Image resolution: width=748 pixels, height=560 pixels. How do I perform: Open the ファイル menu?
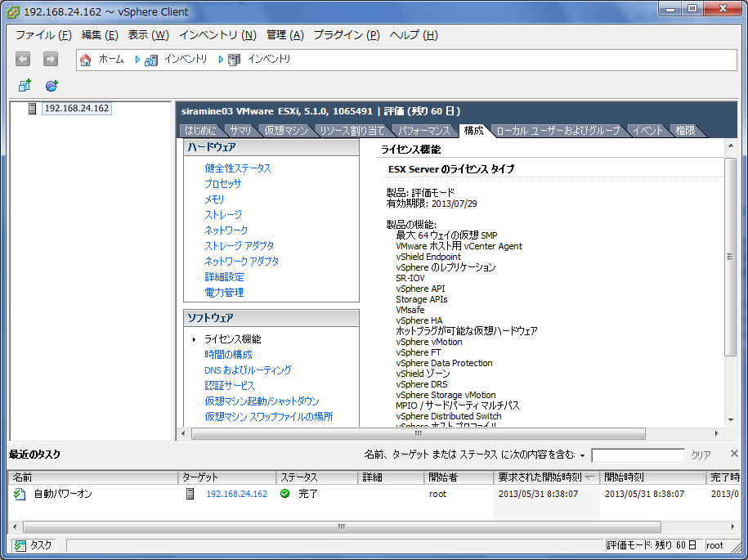point(43,35)
